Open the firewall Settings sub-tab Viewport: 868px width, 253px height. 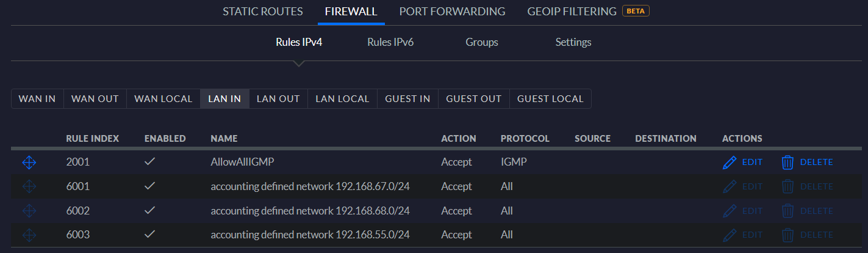(x=573, y=42)
